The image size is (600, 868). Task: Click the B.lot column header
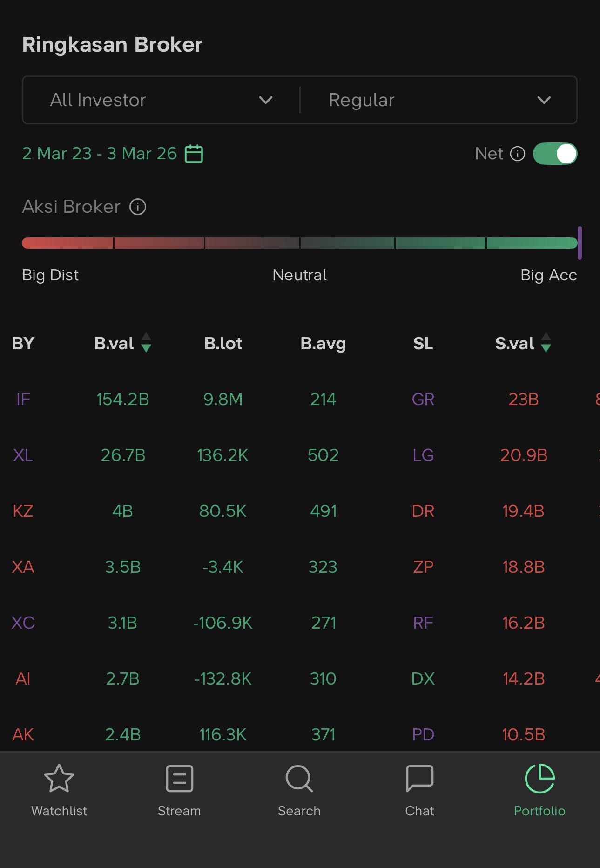click(x=223, y=344)
